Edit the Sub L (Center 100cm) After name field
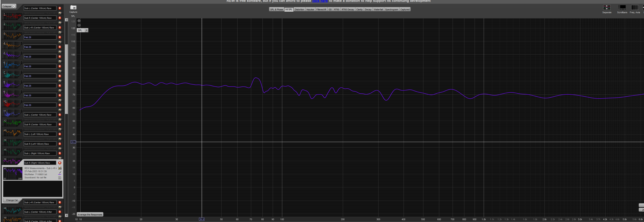The width and height of the screenshot is (644, 222). point(40,212)
